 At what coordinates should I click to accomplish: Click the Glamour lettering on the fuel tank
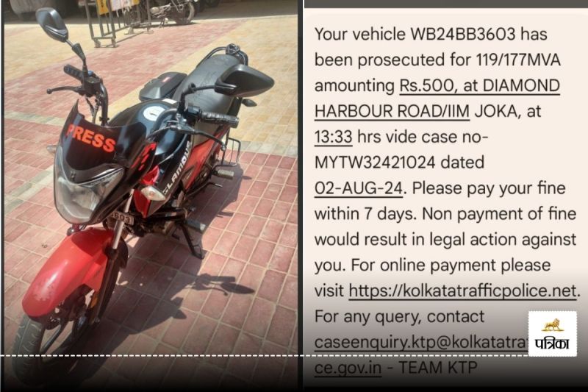[177, 165]
